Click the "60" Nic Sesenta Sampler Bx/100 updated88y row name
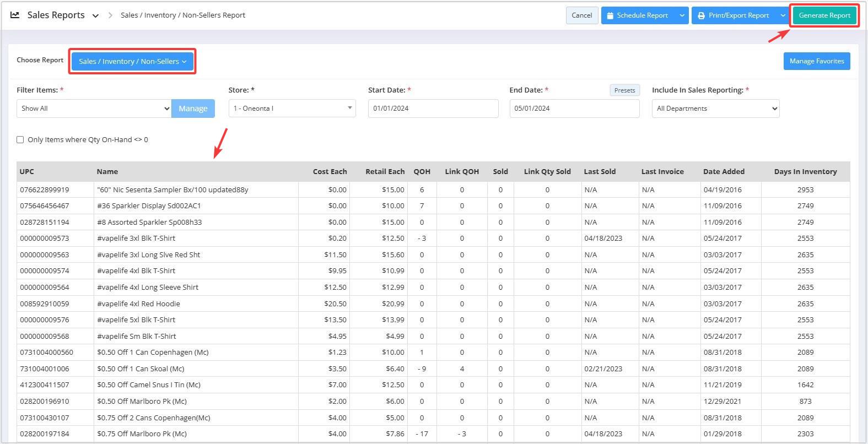The image size is (868, 444). click(x=172, y=189)
